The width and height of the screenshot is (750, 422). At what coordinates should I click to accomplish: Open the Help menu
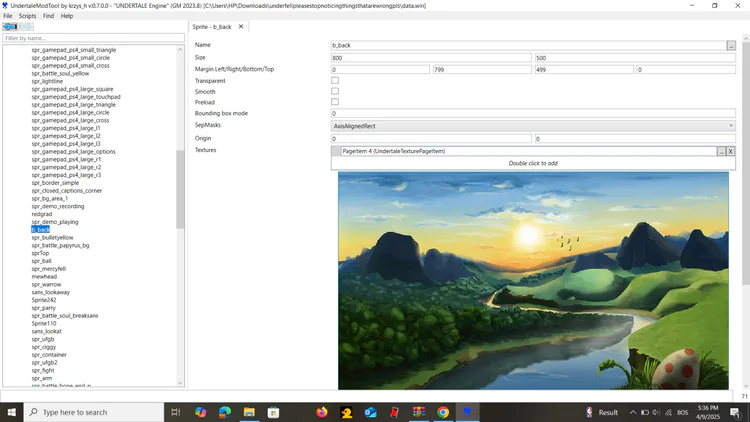[x=66, y=16]
